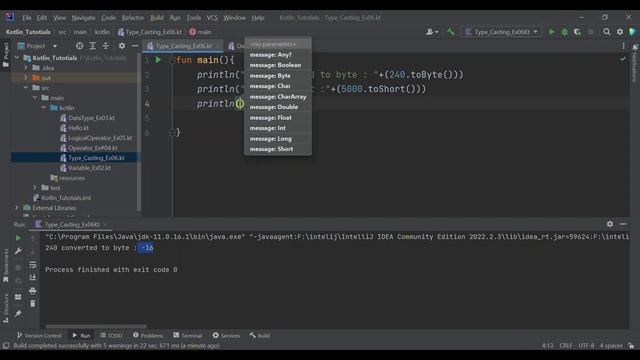This screenshot has width=640, height=360.
Task: Toggle the Project tool window stripe button
Action: coord(6,55)
